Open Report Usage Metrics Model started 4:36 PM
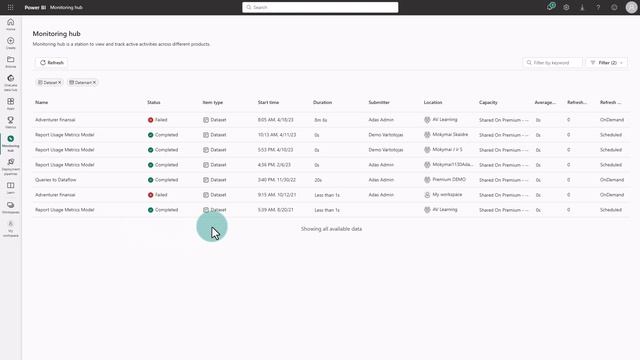The height and width of the screenshot is (360, 640). coord(64,165)
